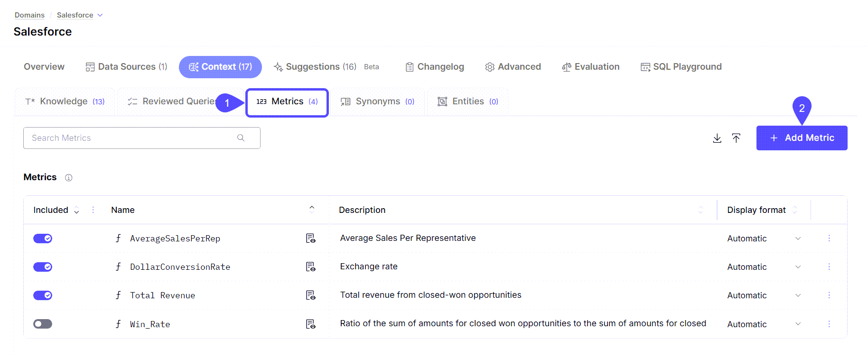Click the upload metrics icon
Image resolution: width=868 pixels, height=358 pixels.
point(736,138)
